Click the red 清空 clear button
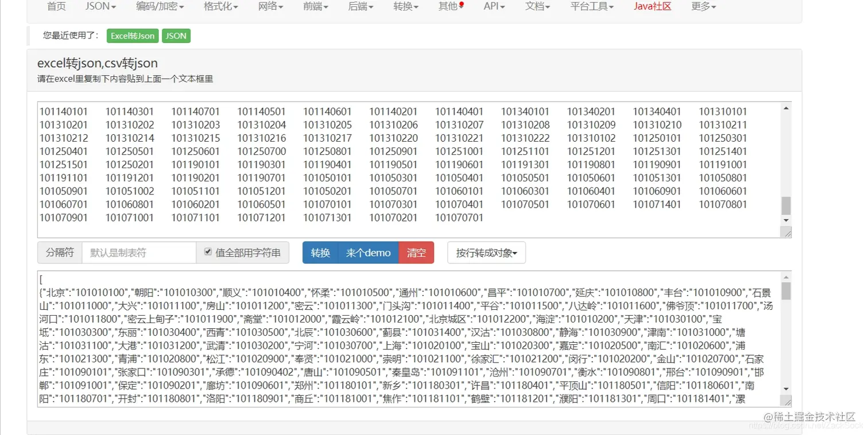The image size is (868, 435). click(416, 253)
